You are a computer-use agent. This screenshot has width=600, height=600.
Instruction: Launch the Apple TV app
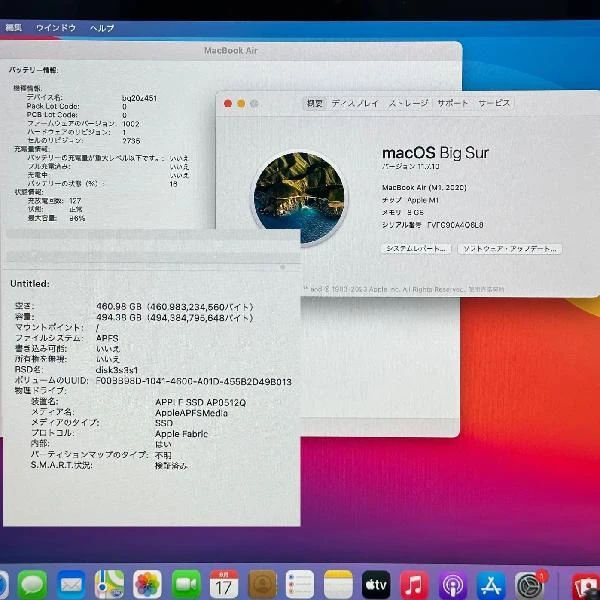(376, 584)
